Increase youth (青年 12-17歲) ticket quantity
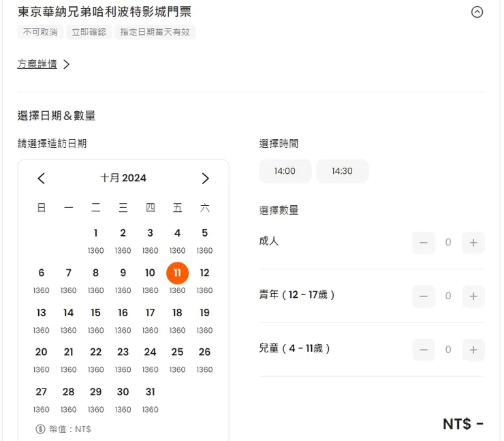Viewport: 504px width, 441px height. pyautogui.click(x=473, y=296)
